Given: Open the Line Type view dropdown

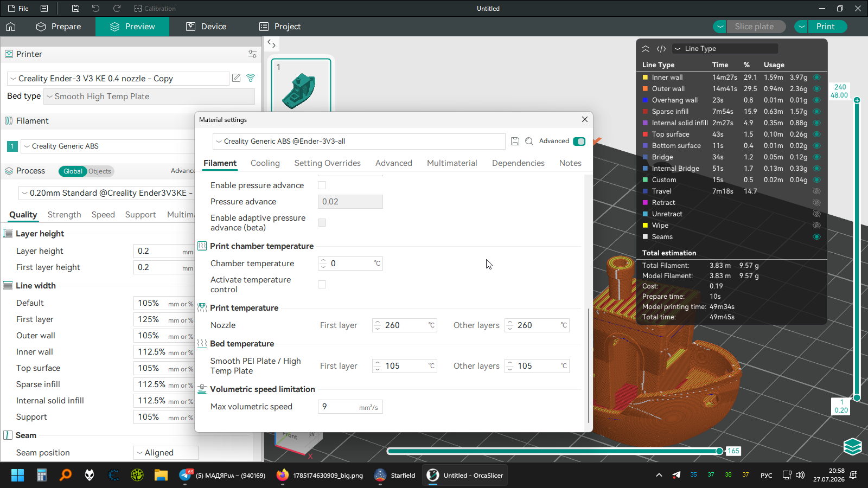Looking at the screenshot, I should [725, 49].
